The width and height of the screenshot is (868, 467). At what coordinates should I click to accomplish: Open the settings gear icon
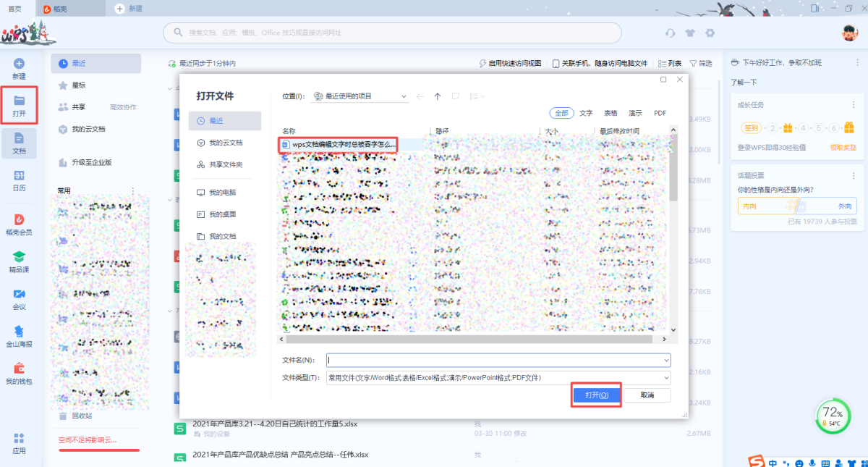(x=710, y=33)
